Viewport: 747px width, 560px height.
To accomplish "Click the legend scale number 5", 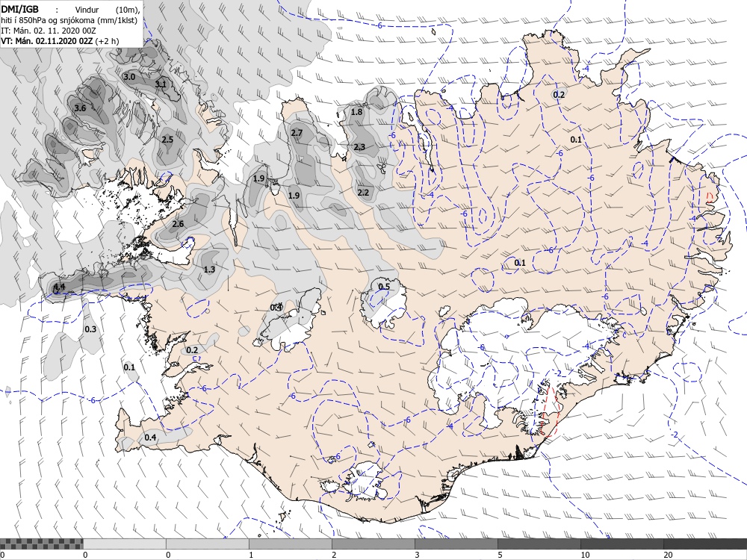I will click(500, 555).
